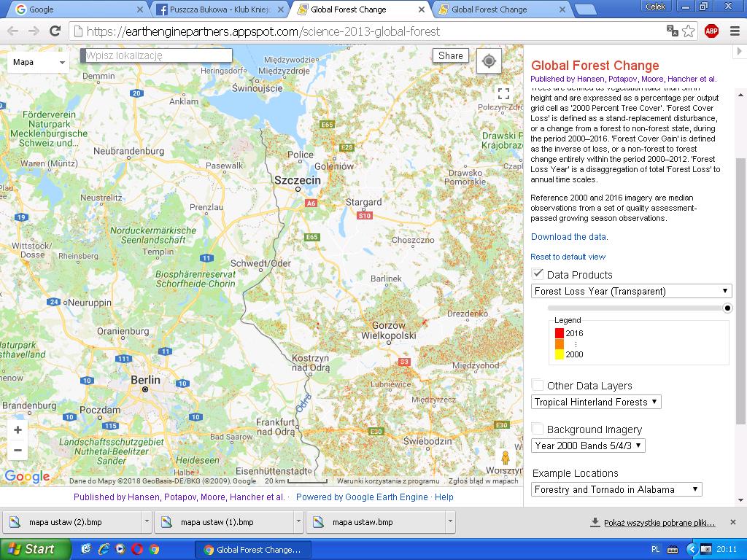Open the Adblock Plus extension
This screenshot has width=747, height=560.
click(x=711, y=31)
